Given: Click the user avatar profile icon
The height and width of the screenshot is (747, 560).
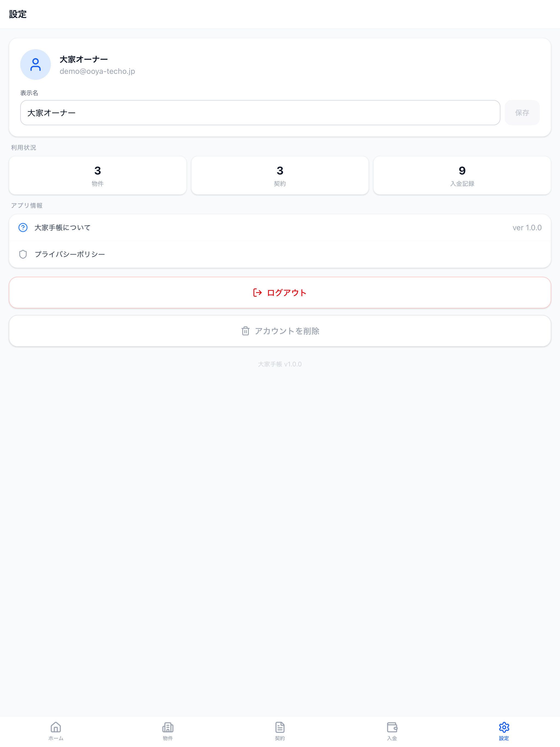Looking at the screenshot, I should (36, 65).
